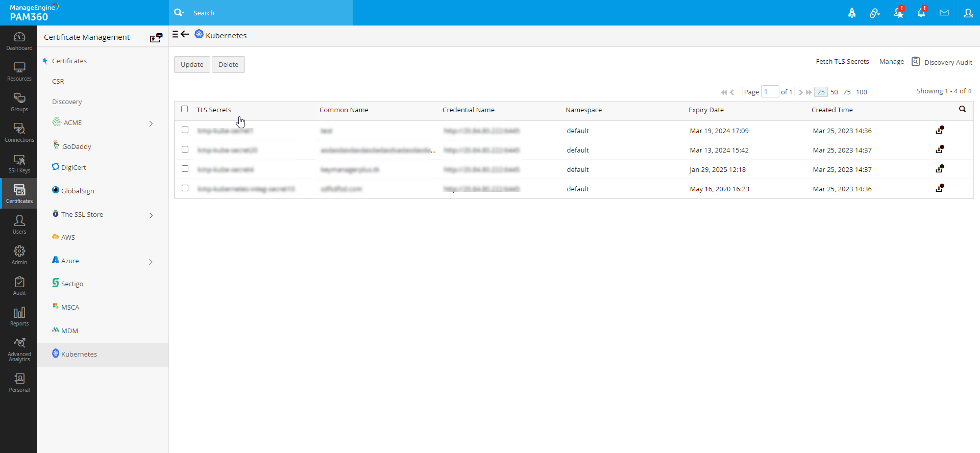Click Fetch TLS Secrets link
The width and height of the screenshot is (980, 453).
842,61
